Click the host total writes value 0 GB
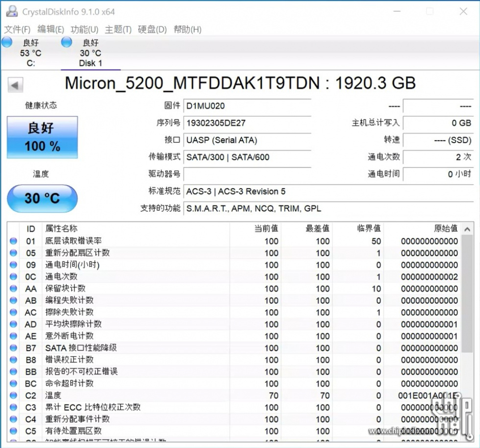 438,123
